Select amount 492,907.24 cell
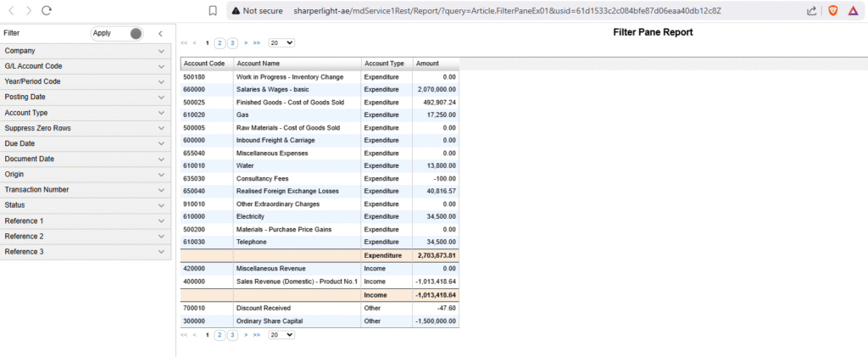The height and width of the screenshot is (357, 868). pos(436,103)
